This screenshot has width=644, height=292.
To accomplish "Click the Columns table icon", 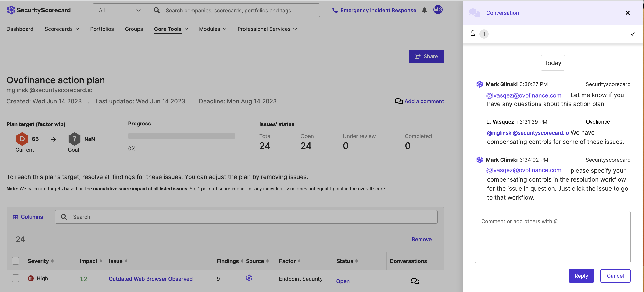I will (x=15, y=217).
